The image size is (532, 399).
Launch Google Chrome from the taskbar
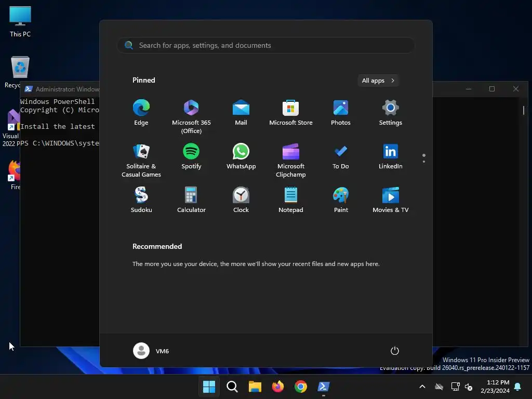coord(301,387)
